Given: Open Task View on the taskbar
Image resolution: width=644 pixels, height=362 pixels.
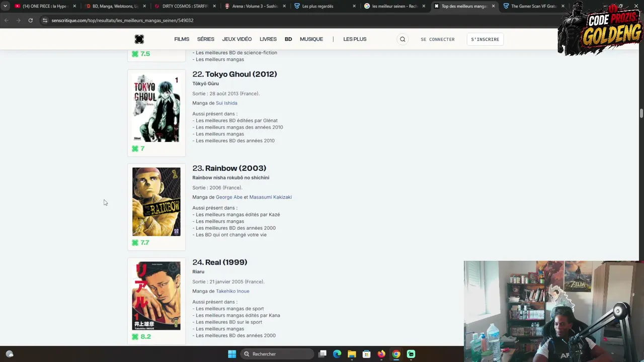Looking at the screenshot, I should point(323,354).
